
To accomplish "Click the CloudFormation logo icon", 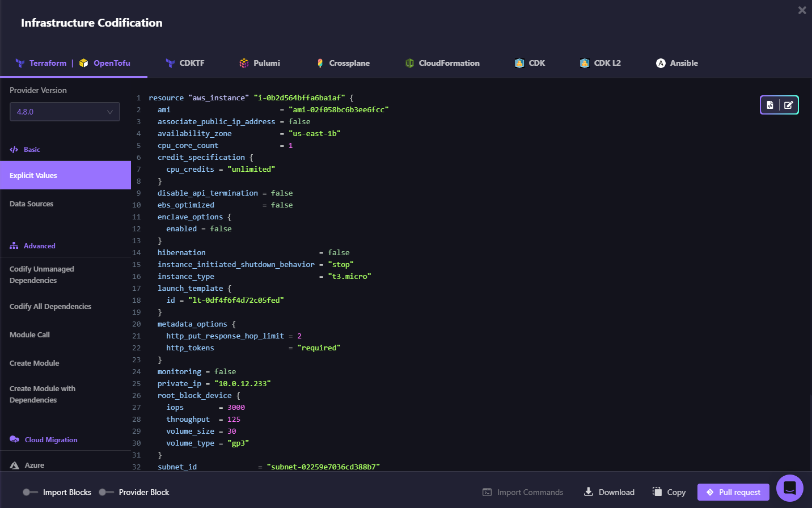I will [409, 63].
